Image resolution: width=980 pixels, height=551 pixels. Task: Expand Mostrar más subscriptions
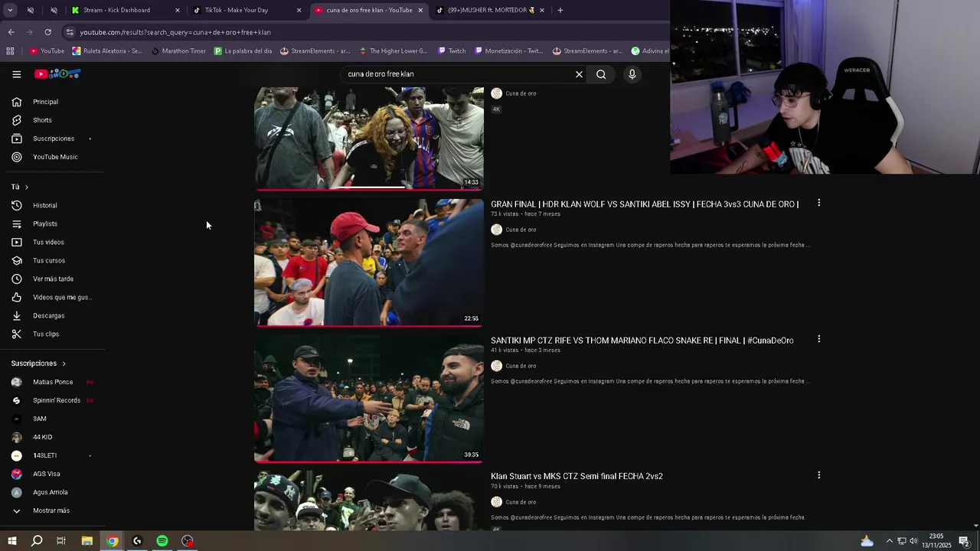click(53, 510)
